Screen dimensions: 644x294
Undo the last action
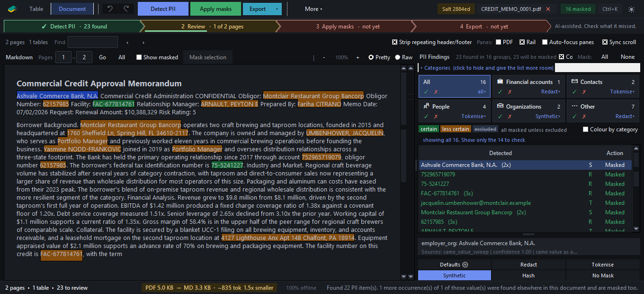pos(110,9)
